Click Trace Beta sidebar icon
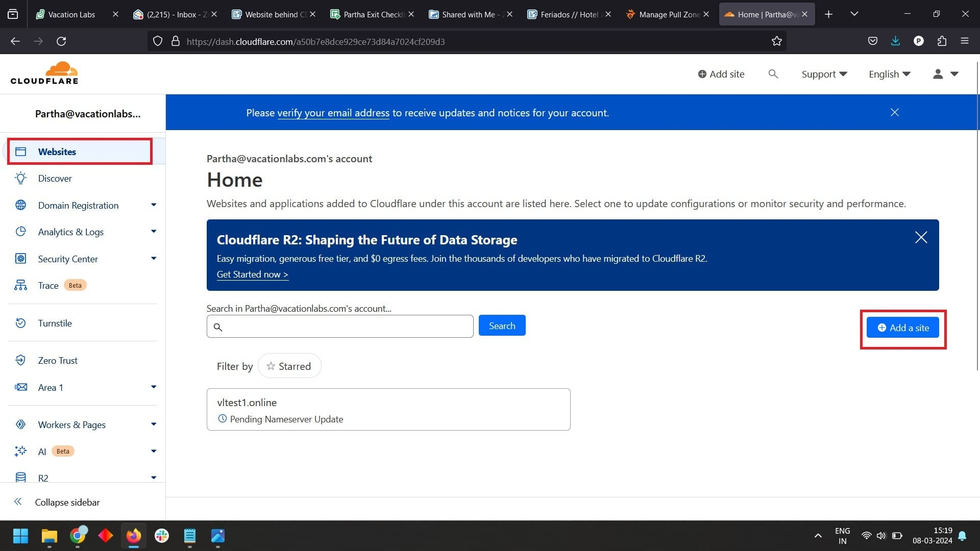 pos(20,285)
